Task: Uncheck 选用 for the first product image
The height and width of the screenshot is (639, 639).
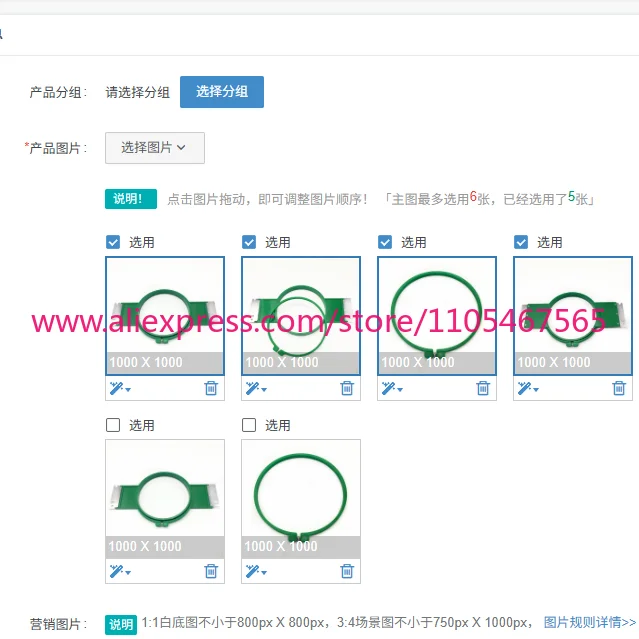Action: coord(113,242)
